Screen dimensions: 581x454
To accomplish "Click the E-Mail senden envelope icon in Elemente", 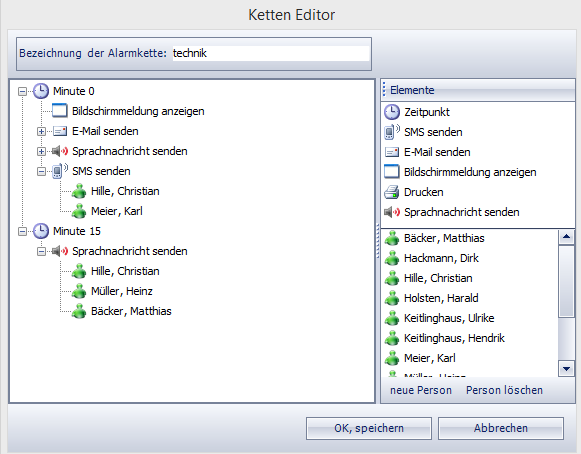I will click(392, 152).
